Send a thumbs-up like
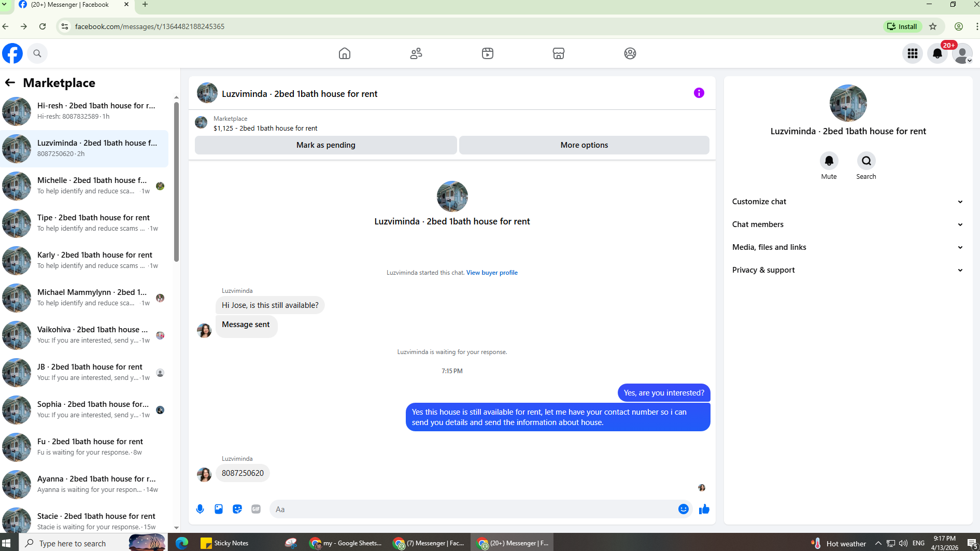The height and width of the screenshot is (551, 980). pyautogui.click(x=704, y=509)
